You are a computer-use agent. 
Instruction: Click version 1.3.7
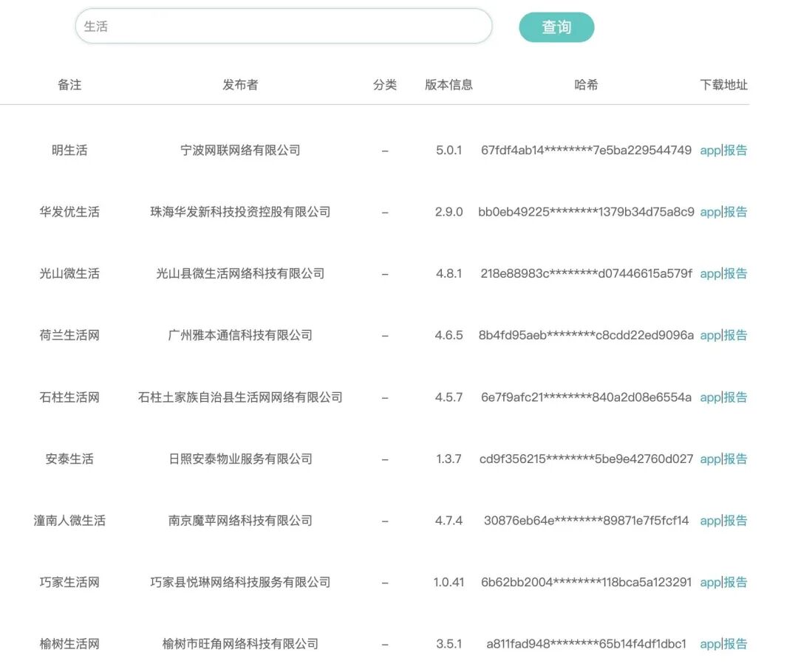click(x=449, y=459)
